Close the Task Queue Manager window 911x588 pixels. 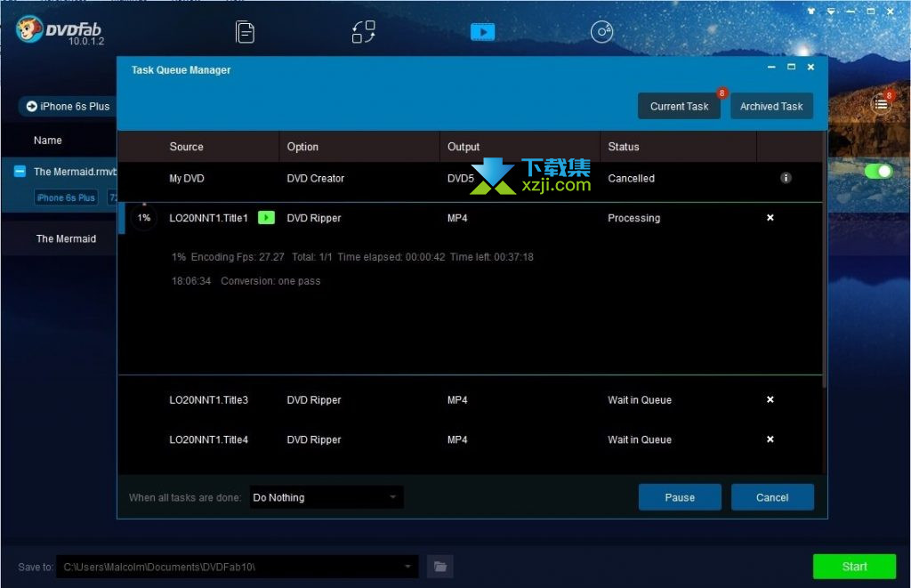click(x=810, y=67)
